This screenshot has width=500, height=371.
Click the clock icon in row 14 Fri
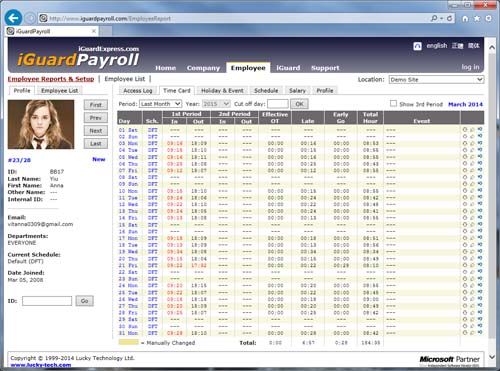(x=465, y=218)
